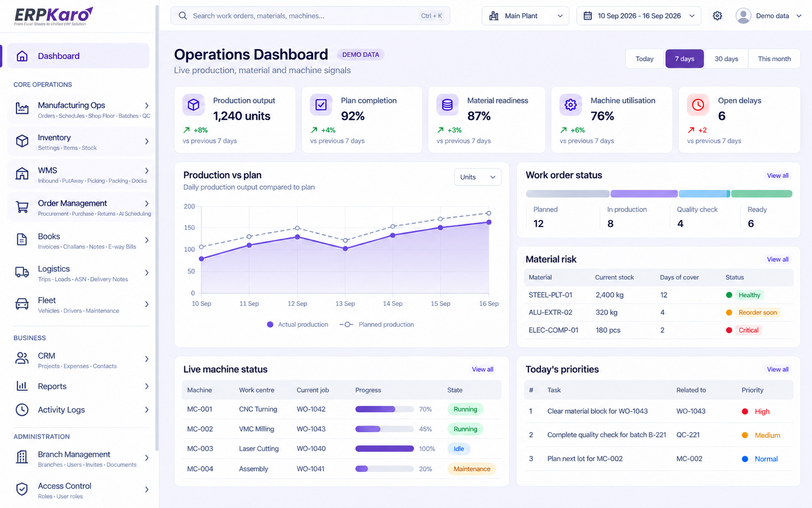Click the MC-003 progress bar at 100%
The image size is (812, 508).
tap(384, 449)
